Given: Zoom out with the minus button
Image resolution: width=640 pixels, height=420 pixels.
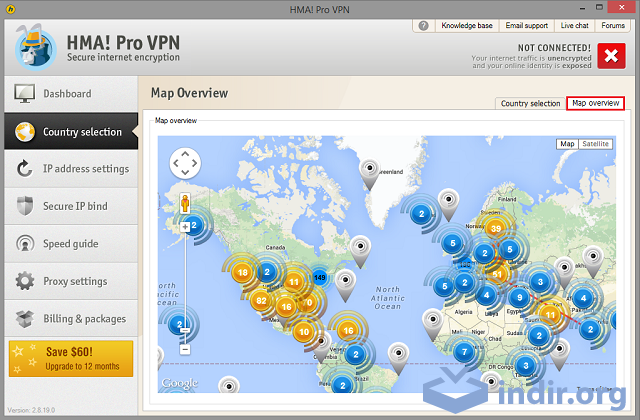Looking at the screenshot, I should (185, 349).
